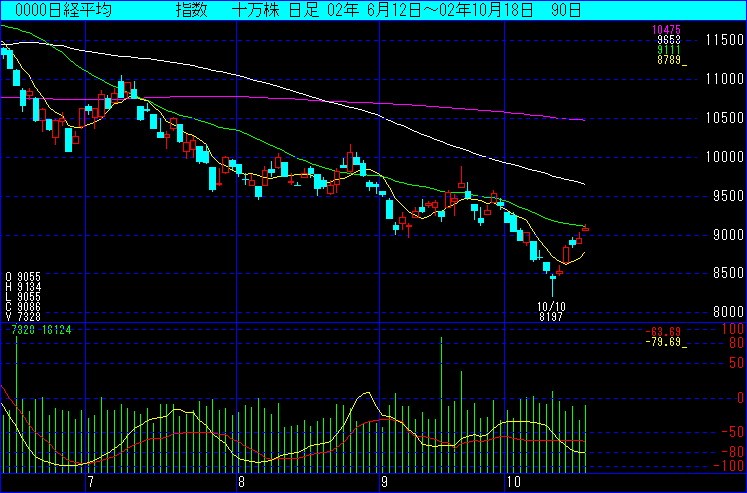The image size is (747, 493).
Task: Click the -100 oscillator axis label
Action: (x=729, y=465)
